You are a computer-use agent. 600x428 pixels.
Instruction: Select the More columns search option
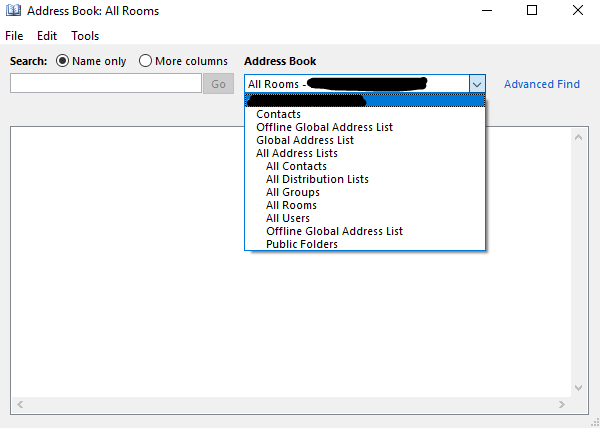coord(183,61)
